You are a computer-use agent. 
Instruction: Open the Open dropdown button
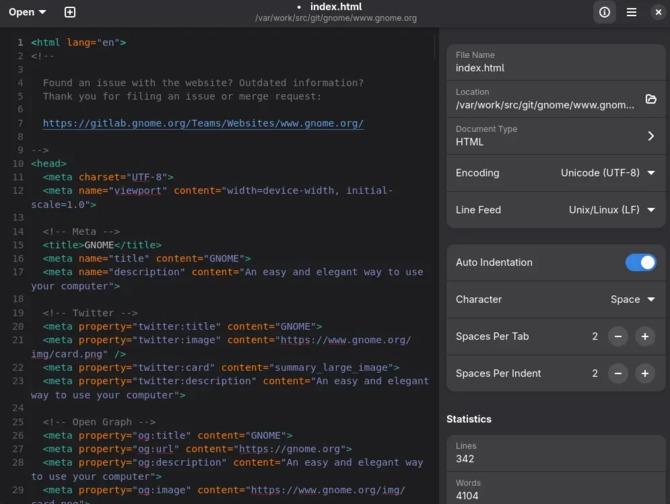pos(27,12)
